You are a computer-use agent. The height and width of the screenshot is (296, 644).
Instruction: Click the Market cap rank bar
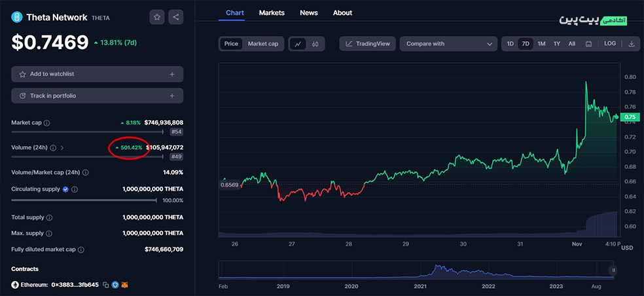tap(87, 132)
